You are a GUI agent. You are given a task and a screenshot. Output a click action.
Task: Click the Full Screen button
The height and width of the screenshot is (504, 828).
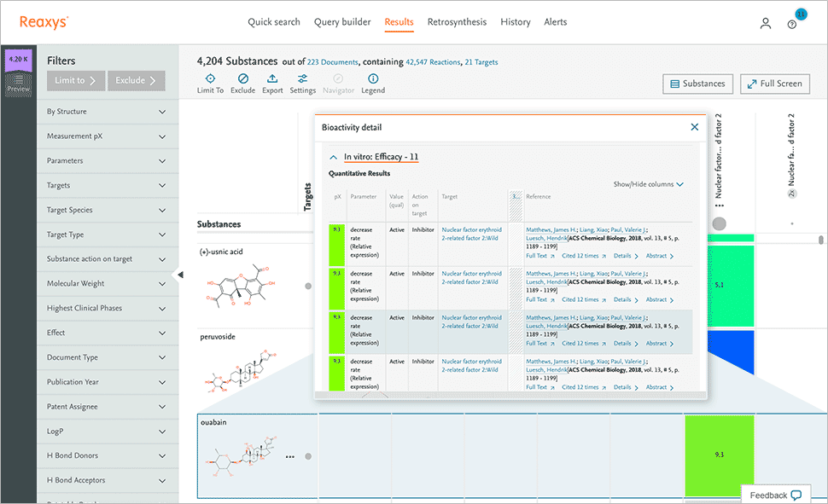point(775,84)
